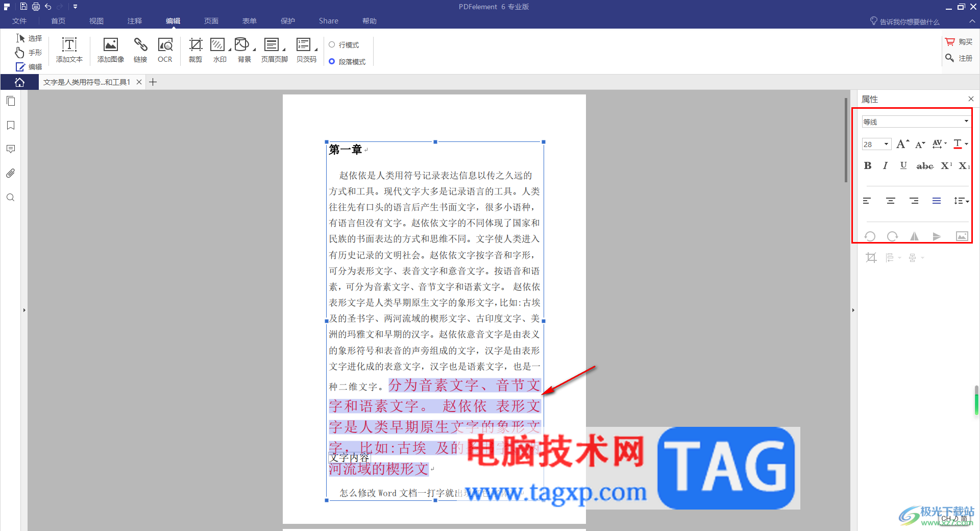Select the 选择 (Select) tool
Image resolution: width=980 pixels, height=531 pixels.
(29, 38)
